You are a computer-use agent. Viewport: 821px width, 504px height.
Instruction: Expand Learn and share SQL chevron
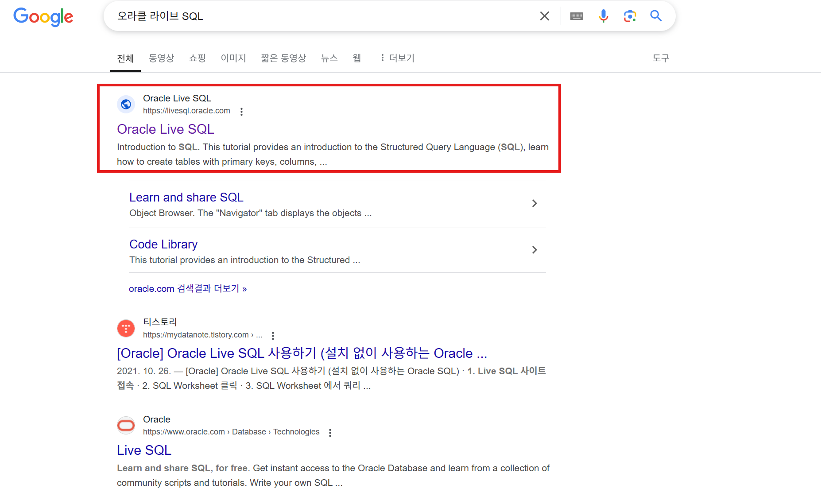pyautogui.click(x=534, y=203)
